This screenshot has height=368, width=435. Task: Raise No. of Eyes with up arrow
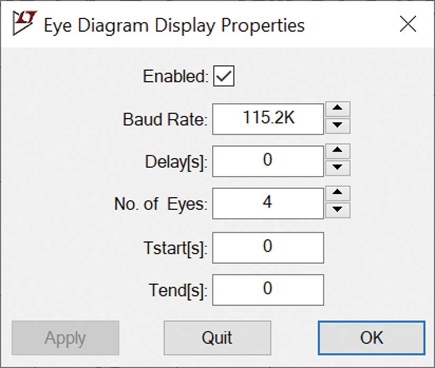coord(337,193)
